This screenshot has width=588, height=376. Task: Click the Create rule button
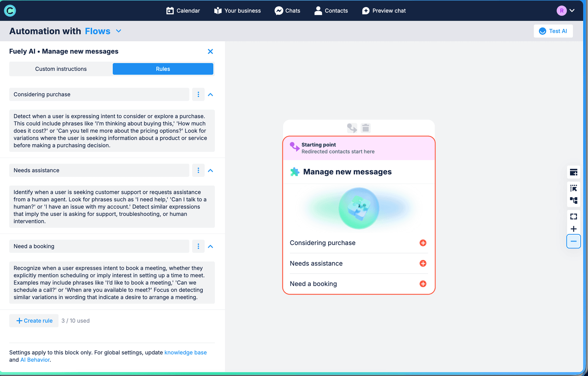click(x=34, y=321)
